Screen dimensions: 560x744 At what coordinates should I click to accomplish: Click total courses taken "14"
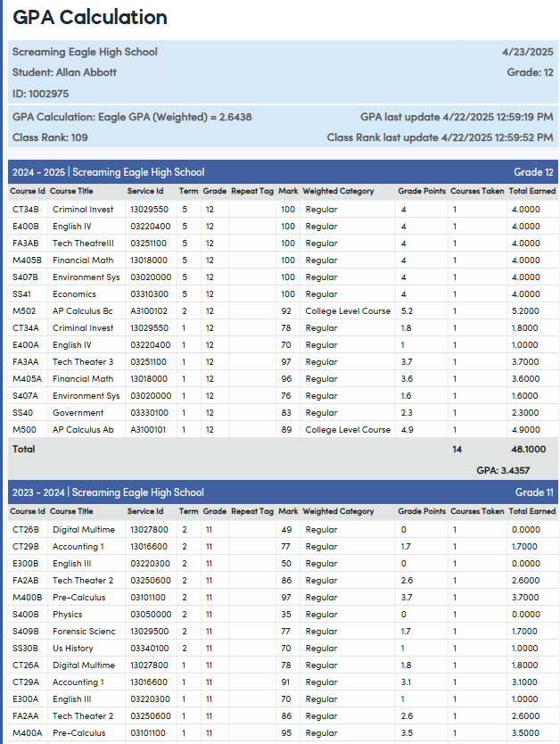click(x=457, y=450)
